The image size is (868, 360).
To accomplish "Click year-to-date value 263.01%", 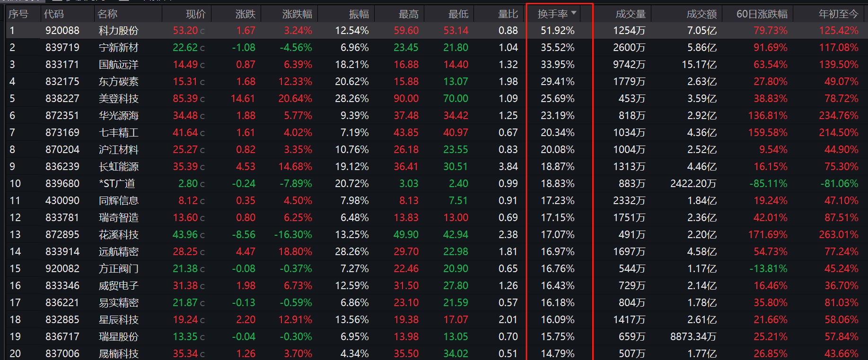I will point(839,235).
